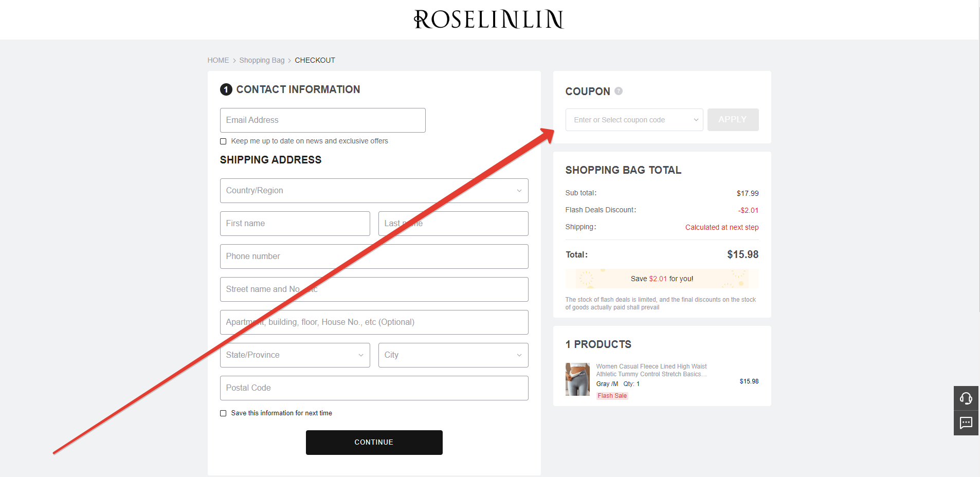Expand the coupon code selector
Screen dimensions: 980x477
click(x=634, y=120)
